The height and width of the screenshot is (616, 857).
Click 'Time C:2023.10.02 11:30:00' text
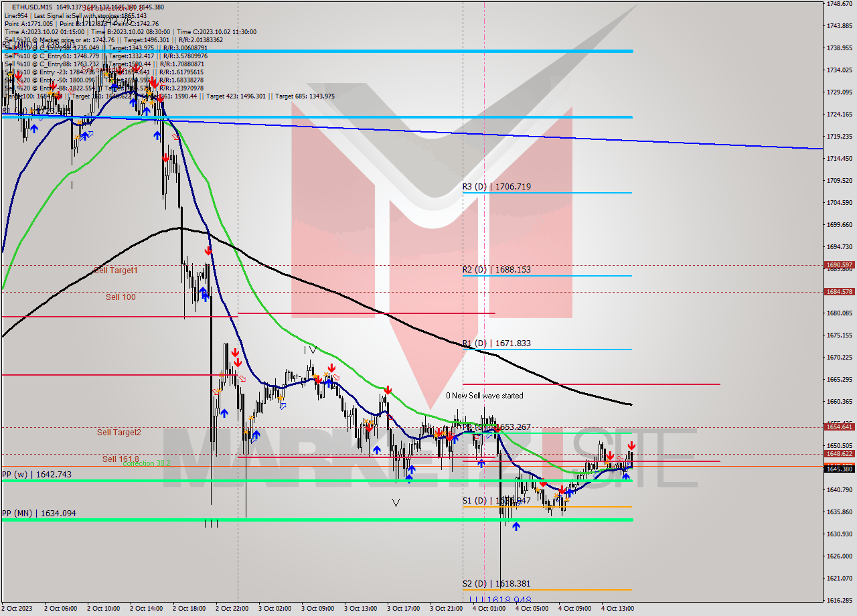coord(216,31)
